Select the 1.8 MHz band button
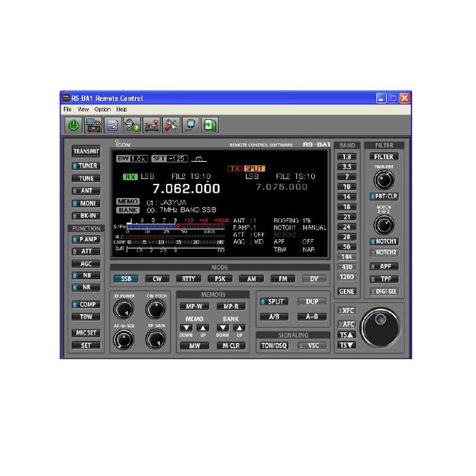 pos(347,156)
